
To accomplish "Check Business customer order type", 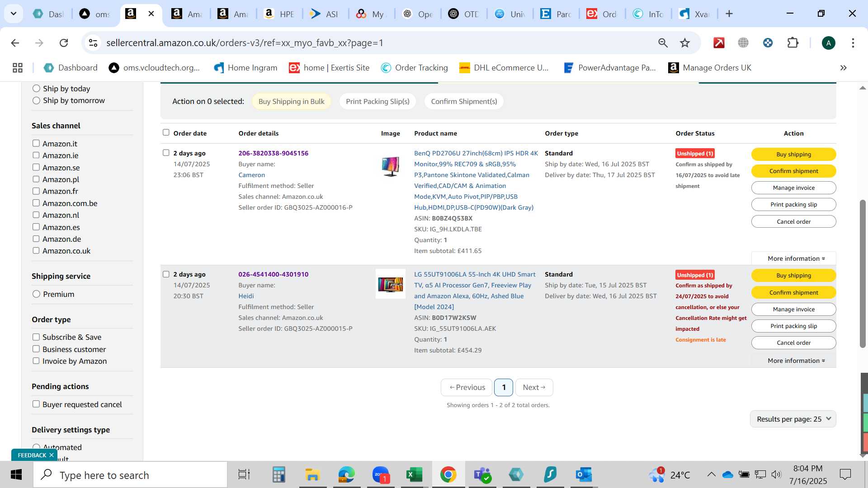I will 36,349.
